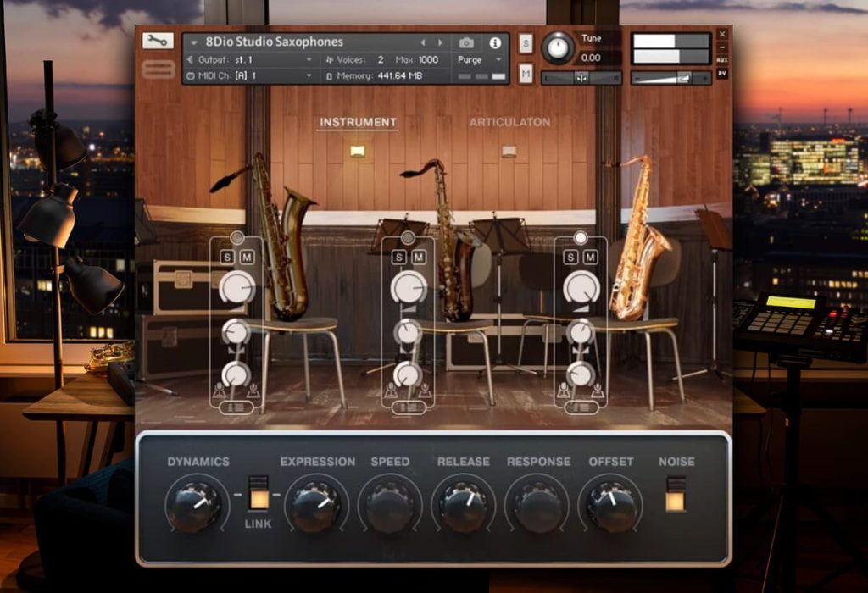Open the instrument info icon
The width and height of the screenshot is (868, 593).
(x=495, y=42)
